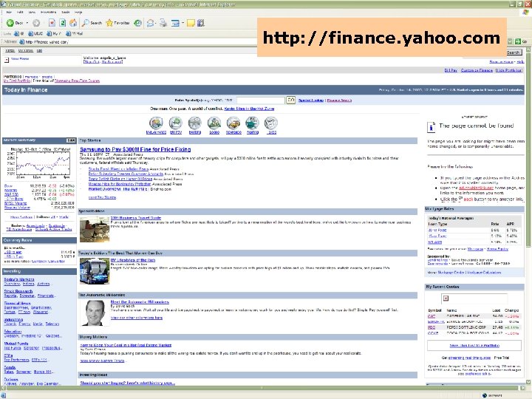Screen dimensions: 532x399
Task: Click the green Go arrow beside address bar
Action: pyautogui.click(x=518, y=41)
